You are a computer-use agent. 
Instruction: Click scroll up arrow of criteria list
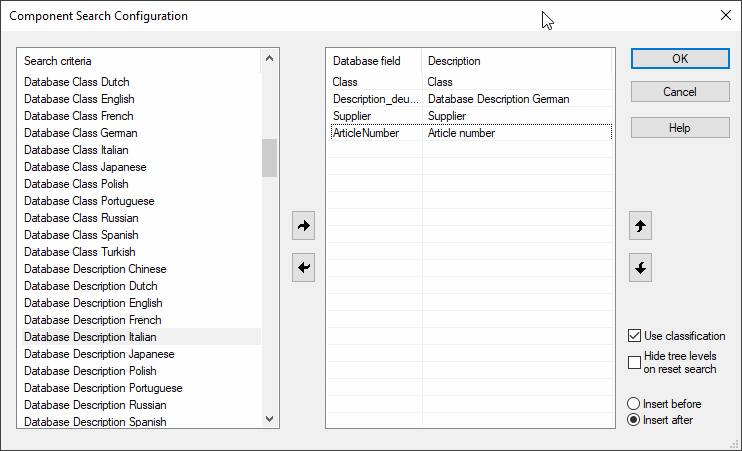270,59
